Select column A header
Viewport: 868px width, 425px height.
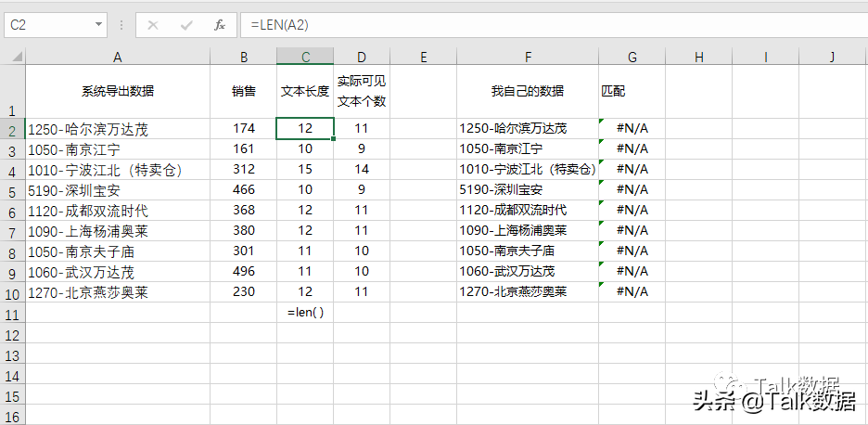[118, 57]
